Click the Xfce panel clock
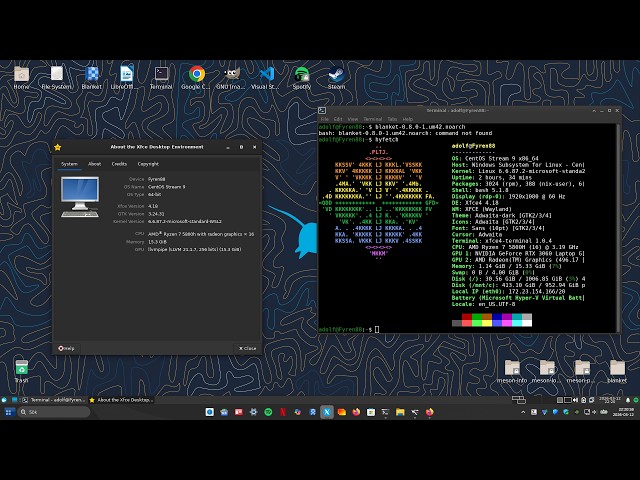The image size is (640, 480). [609, 400]
